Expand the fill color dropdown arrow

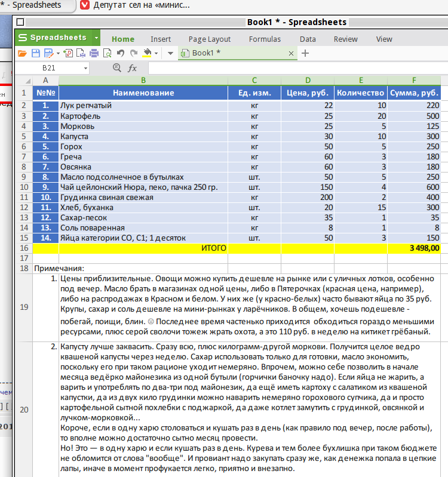[156, 54]
